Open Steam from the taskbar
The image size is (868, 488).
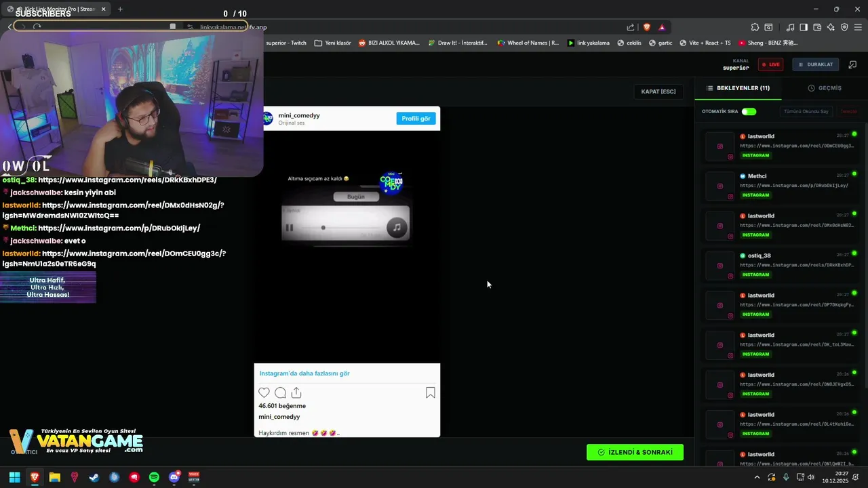pyautogui.click(x=94, y=477)
